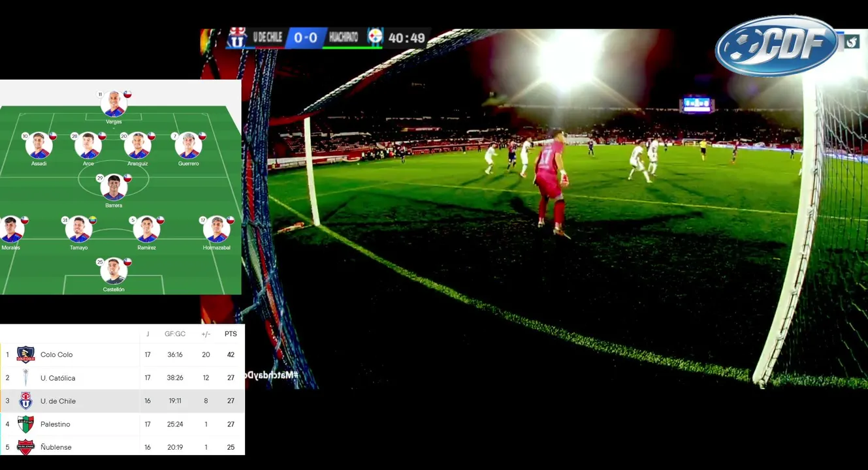Click the Huachipato badge on scoreboard
The height and width of the screenshot is (470, 868).
(x=375, y=37)
